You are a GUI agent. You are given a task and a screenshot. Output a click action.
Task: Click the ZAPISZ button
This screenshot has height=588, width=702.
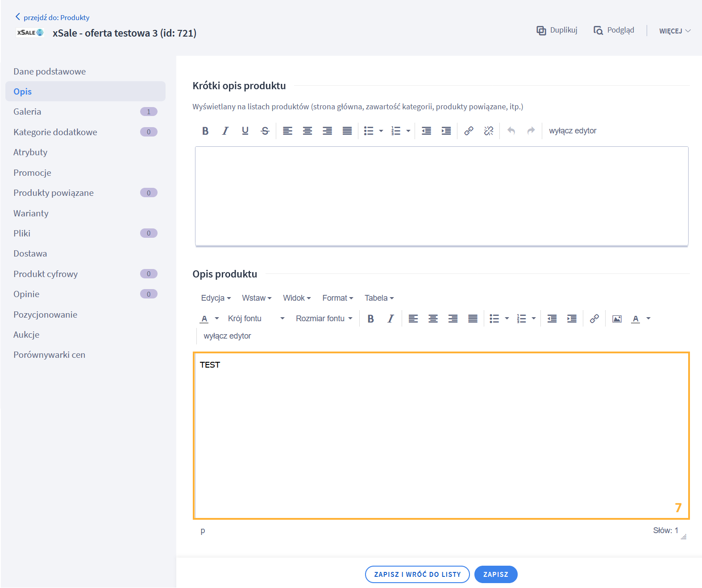pyautogui.click(x=495, y=574)
